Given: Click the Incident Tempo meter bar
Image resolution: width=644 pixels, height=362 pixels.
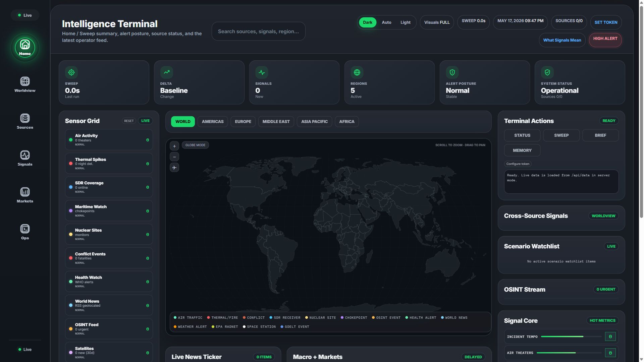Looking at the screenshot, I should [x=571, y=337].
